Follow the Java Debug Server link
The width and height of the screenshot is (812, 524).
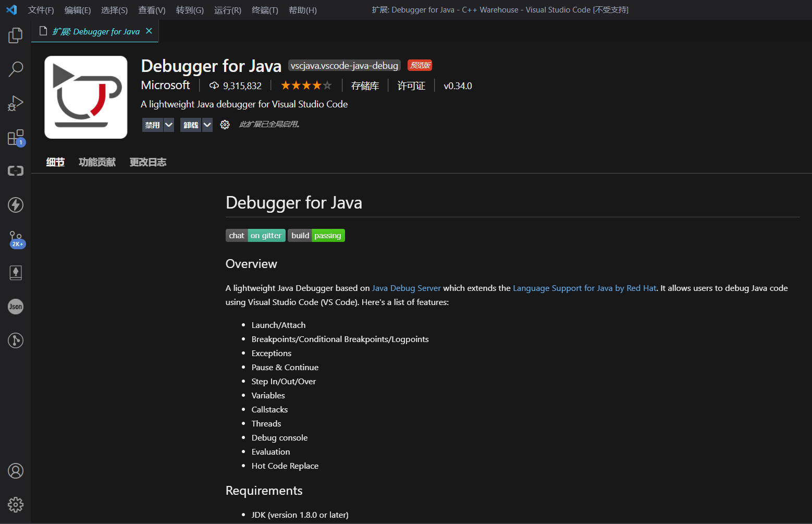click(x=406, y=288)
